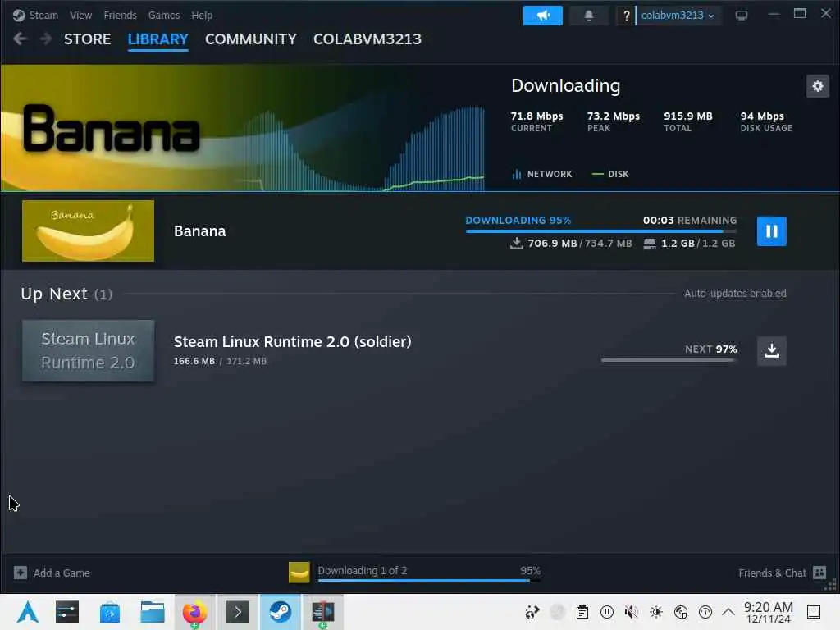Toggle the muted volume tray icon

[x=632, y=612]
